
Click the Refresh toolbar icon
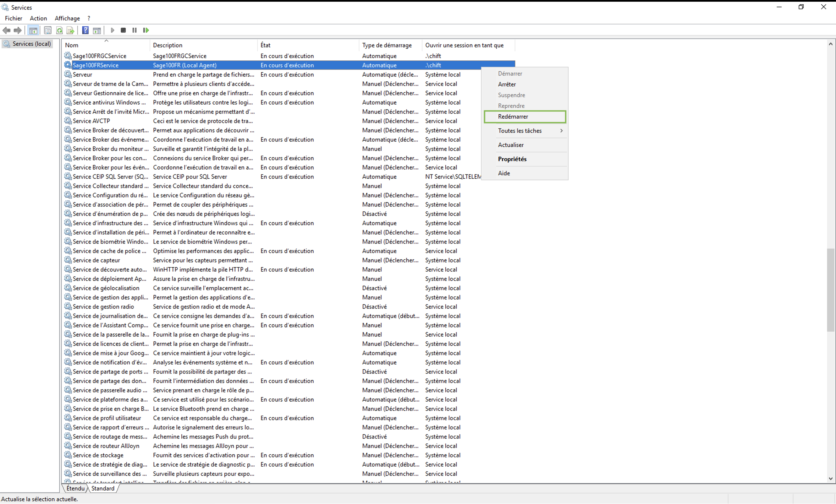pos(59,30)
